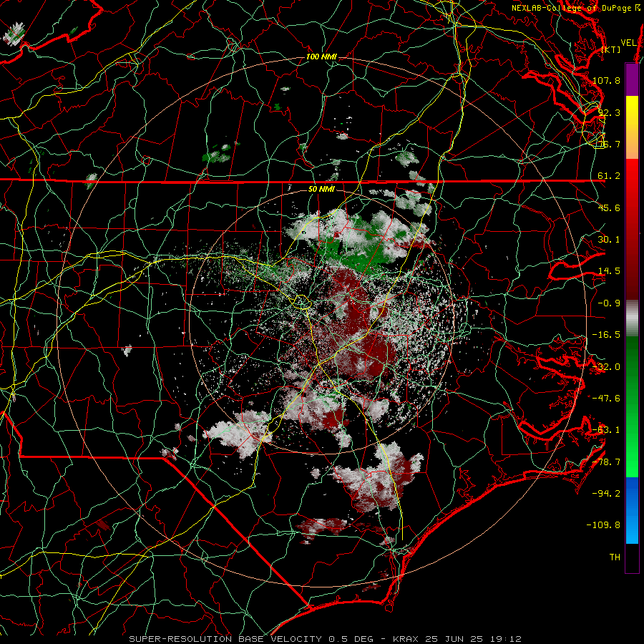Screen dimensions: 644x644
Task: Select the -109.8 value on velocity scale
Action: (x=603, y=525)
